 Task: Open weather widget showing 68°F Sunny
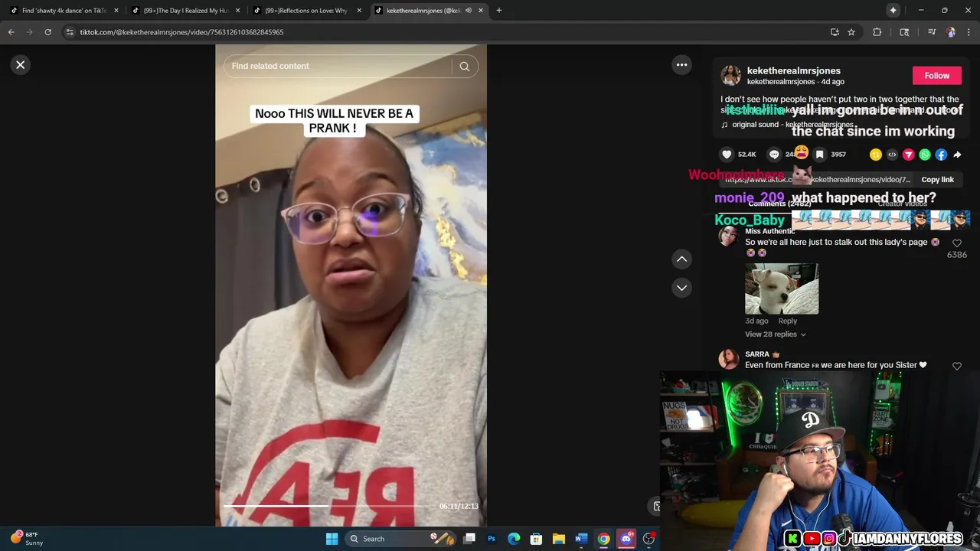point(28,539)
